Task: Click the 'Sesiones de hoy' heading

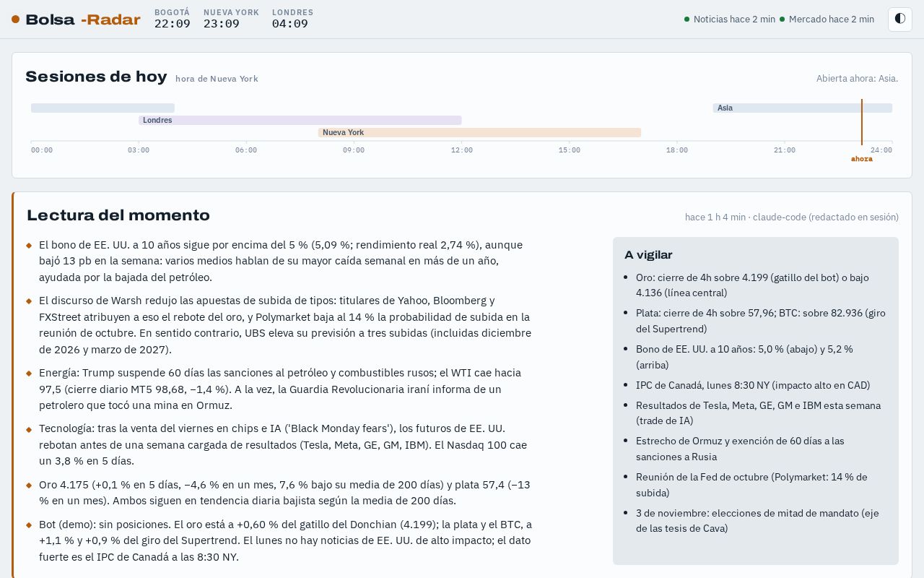Action: (x=96, y=77)
